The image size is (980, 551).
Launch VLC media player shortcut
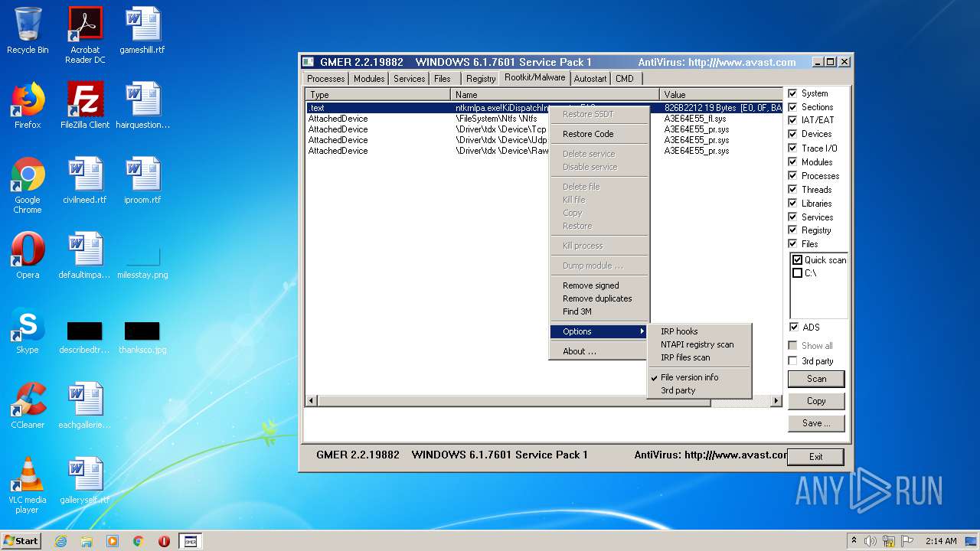(x=28, y=485)
